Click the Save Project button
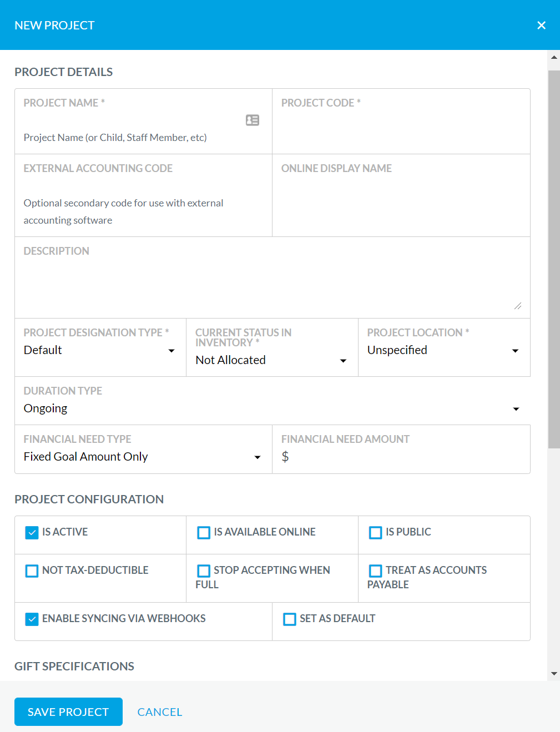Image resolution: width=560 pixels, height=732 pixels. tap(68, 712)
